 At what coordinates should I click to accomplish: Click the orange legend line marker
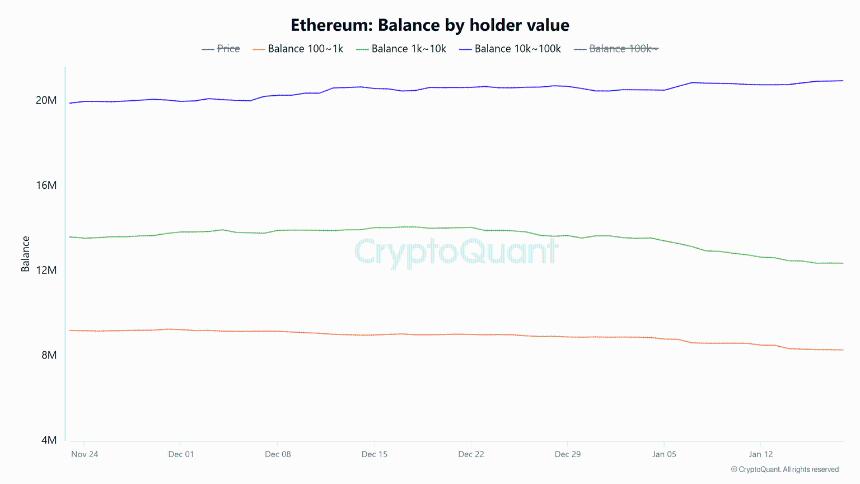pos(258,48)
